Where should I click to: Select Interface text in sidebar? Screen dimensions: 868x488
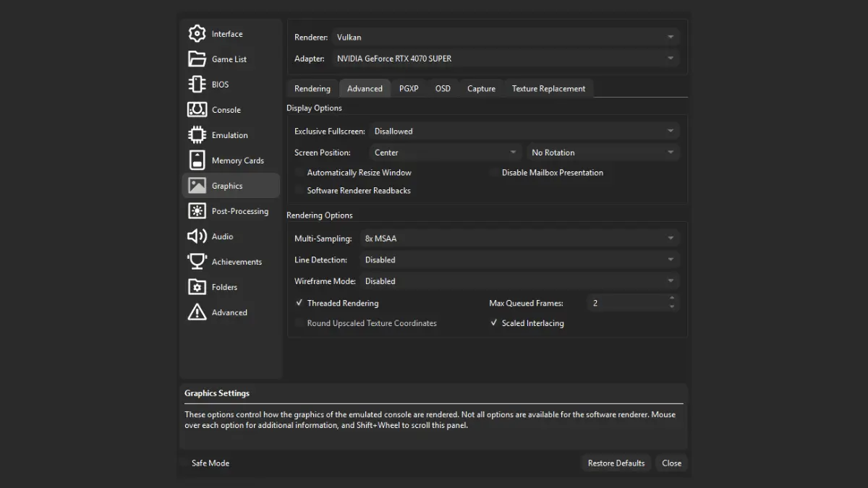pyautogui.click(x=227, y=34)
